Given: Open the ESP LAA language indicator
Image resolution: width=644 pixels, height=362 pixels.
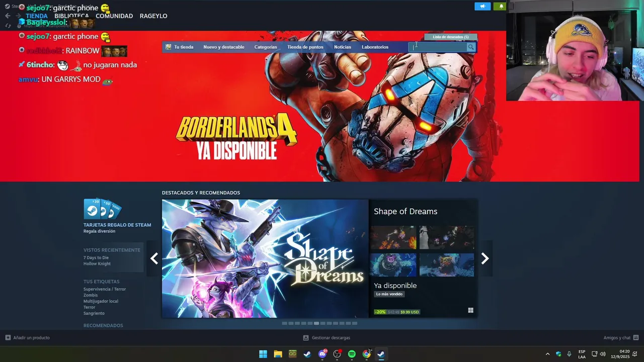Looking at the screenshot, I should tap(582, 354).
